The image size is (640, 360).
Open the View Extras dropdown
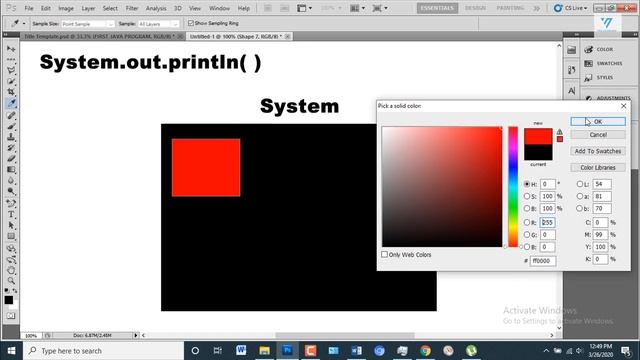tap(304, 8)
